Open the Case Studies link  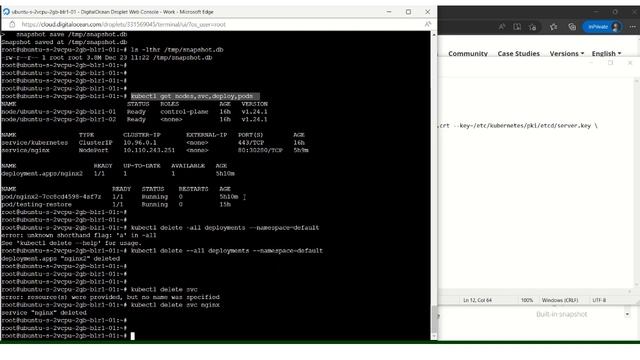coord(518,53)
